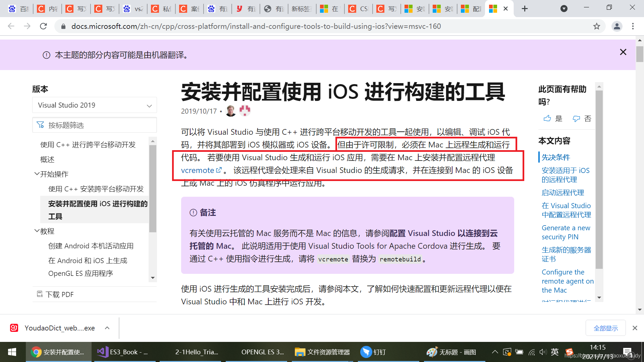The height and width of the screenshot is (362, 644).
Task: Click the right contents panel scroll-down arrow
Action: click(599, 298)
